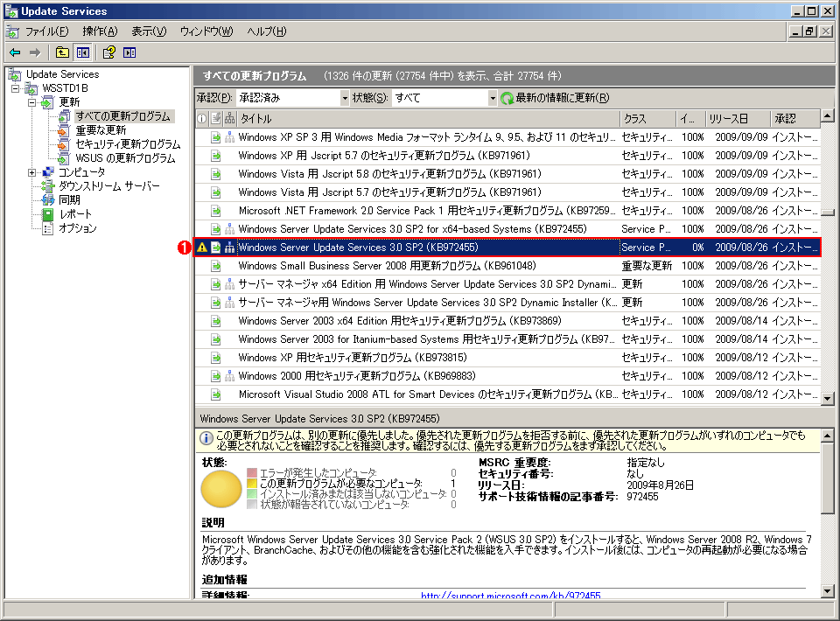
Task: Click the Update Services root node icon
Action: [x=15, y=74]
